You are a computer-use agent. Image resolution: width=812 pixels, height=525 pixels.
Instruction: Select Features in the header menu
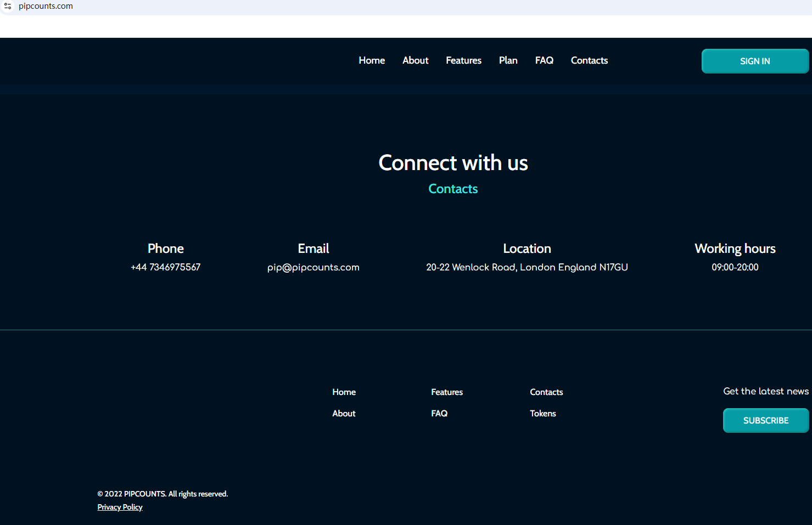(x=463, y=60)
